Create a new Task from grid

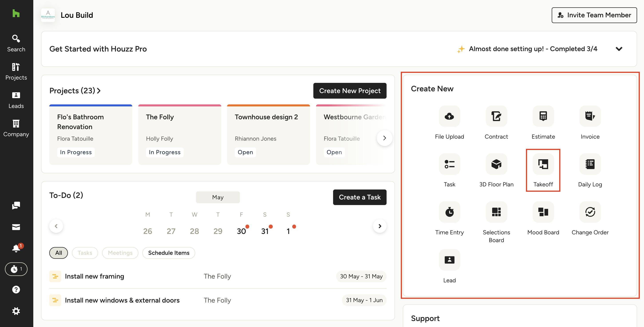pyautogui.click(x=449, y=170)
